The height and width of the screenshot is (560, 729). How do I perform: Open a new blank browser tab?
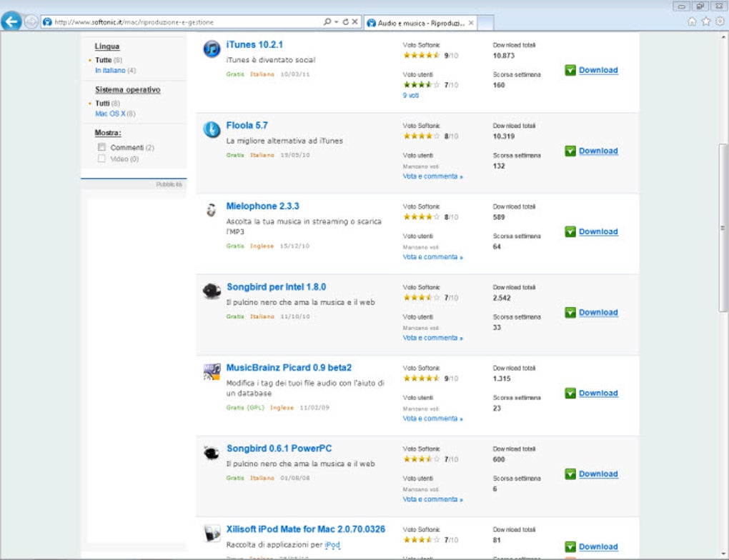coord(485,23)
